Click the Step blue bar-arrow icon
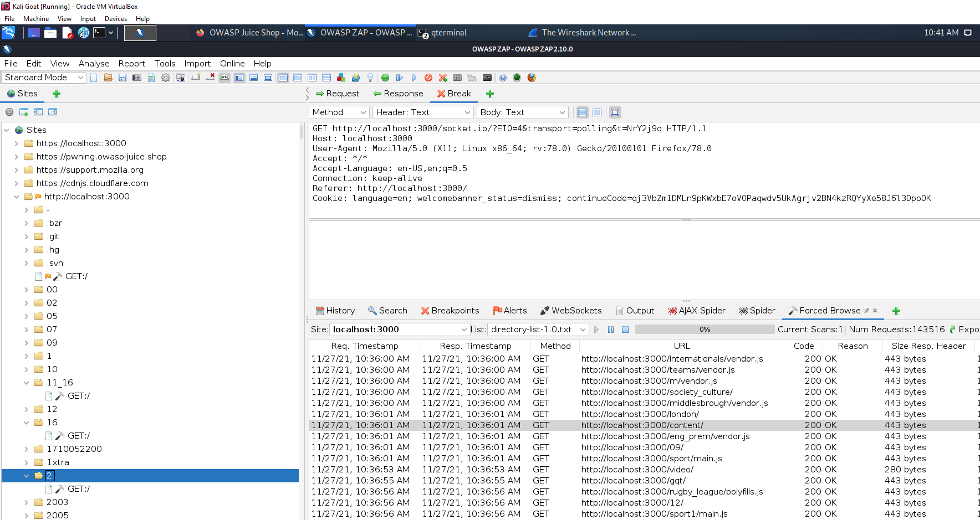This screenshot has width=980, height=520. pyautogui.click(x=399, y=78)
